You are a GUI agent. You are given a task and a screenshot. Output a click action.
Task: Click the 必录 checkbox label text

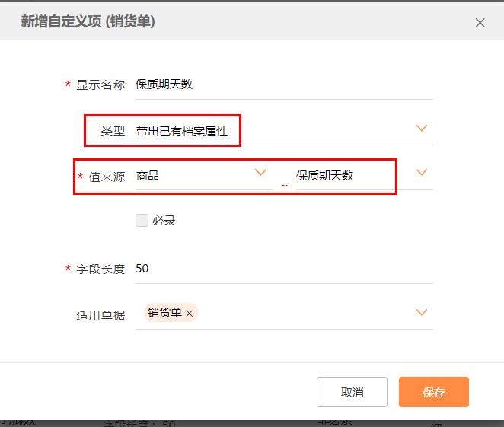point(164,221)
